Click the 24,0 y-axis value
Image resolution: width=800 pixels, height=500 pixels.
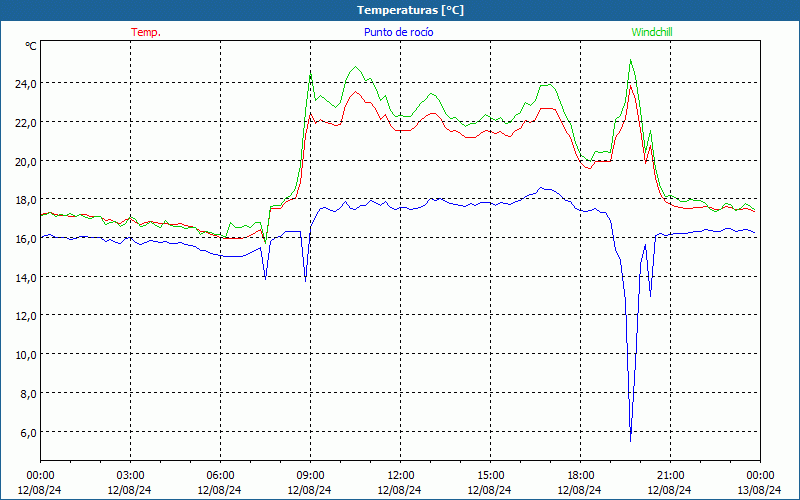click(x=26, y=83)
